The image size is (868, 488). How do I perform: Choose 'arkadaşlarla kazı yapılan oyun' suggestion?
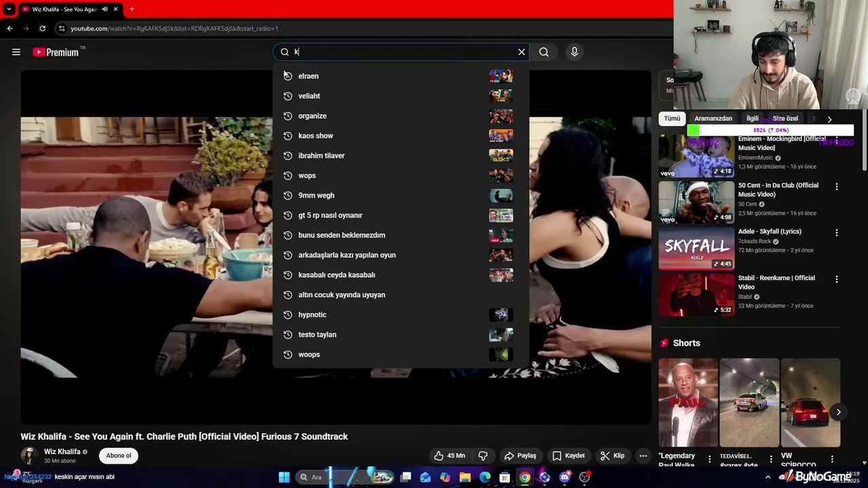[401, 255]
